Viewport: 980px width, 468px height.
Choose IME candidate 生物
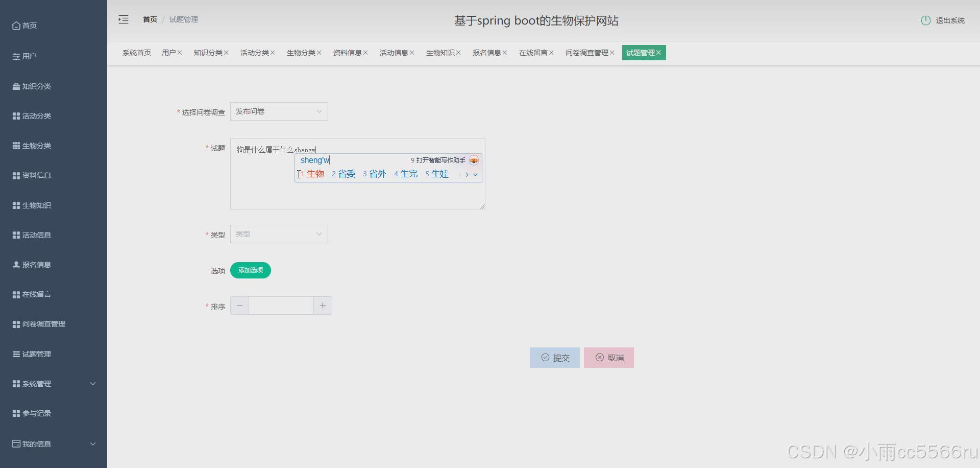click(x=312, y=174)
